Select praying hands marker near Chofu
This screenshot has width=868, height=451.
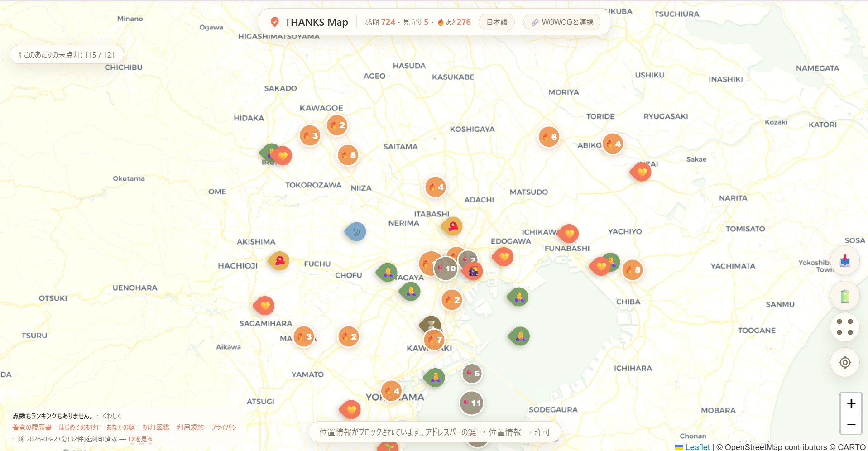coord(388,272)
